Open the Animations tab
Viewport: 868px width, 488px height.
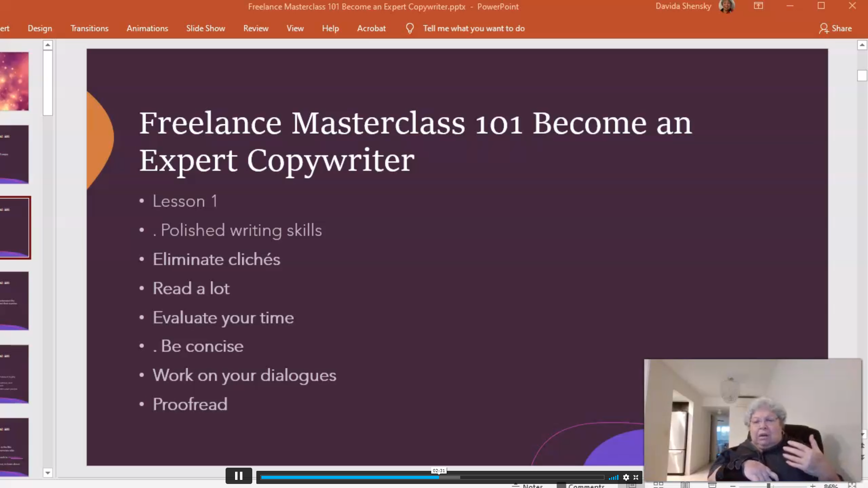click(x=147, y=28)
